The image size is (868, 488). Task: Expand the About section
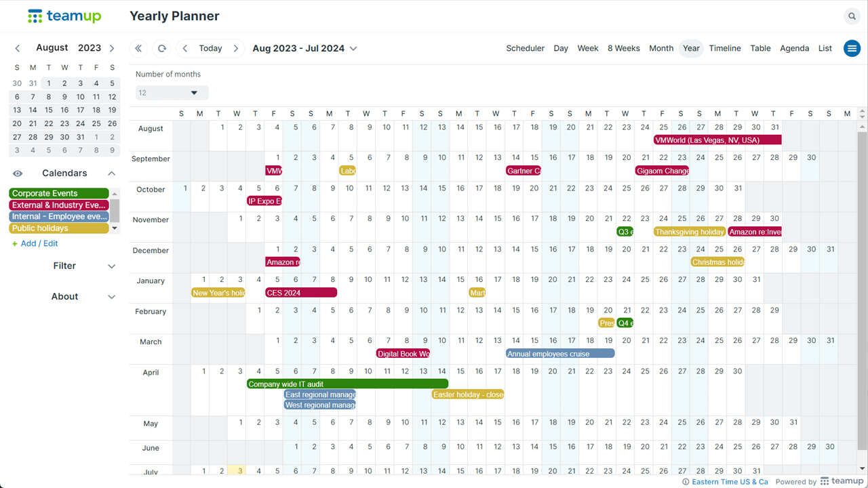tap(64, 297)
